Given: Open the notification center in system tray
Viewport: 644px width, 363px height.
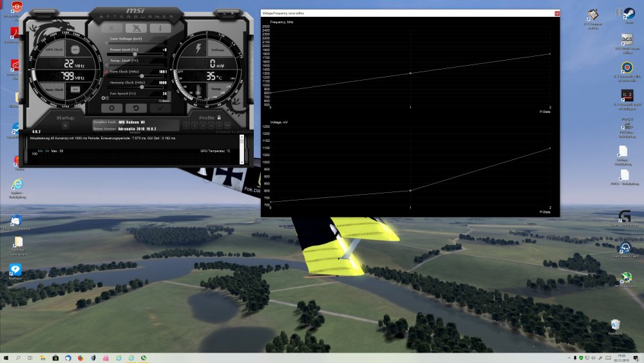Looking at the screenshot, I should (x=636, y=358).
